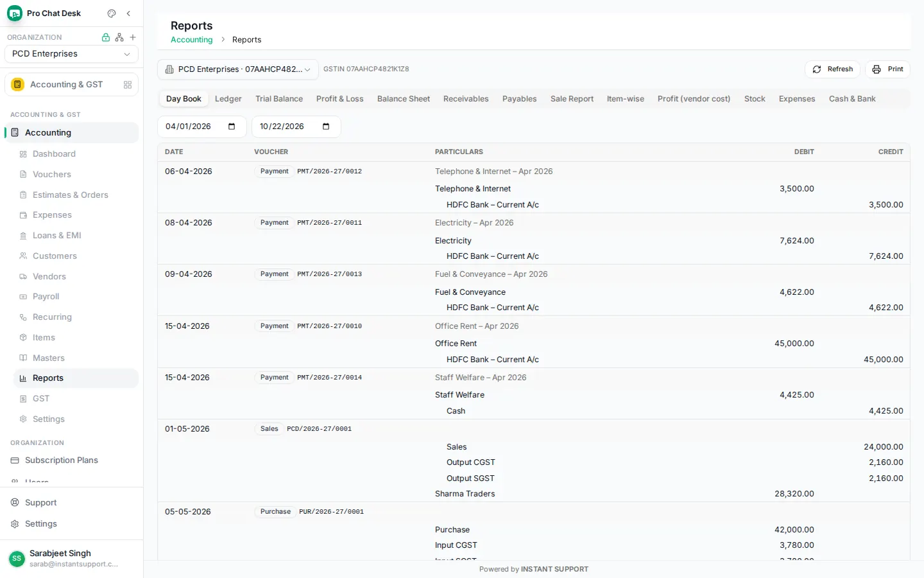This screenshot has width=924, height=578.
Task: Select the Cash & Bank report tab
Action: click(852, 99)
